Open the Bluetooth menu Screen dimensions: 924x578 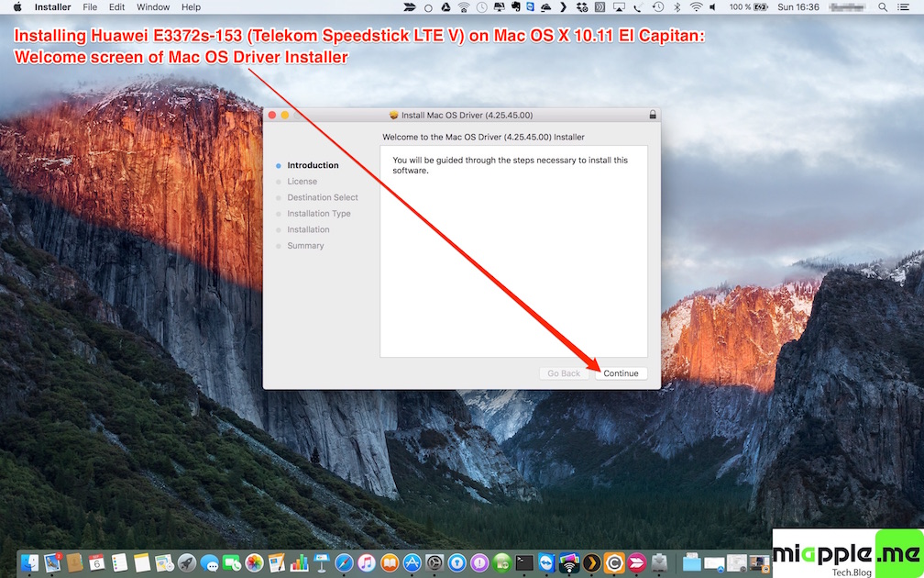tap(677, 7)
